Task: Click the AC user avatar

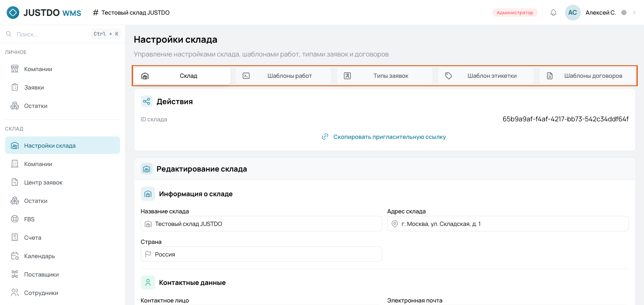Action: (x=572, y=13)
